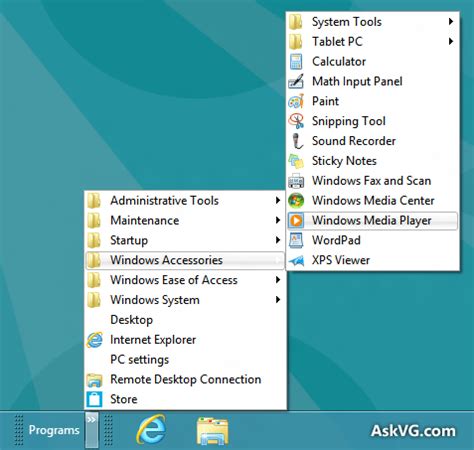Click the Tablet PC folder icon
This screenshot has width=474, height=450.
[x=296, y=42]
